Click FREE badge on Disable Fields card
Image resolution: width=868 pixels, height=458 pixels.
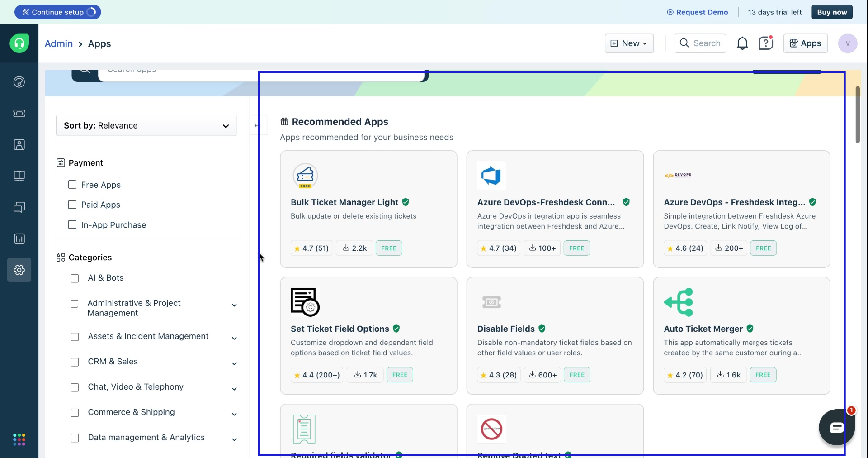click(x=577, y=375)
